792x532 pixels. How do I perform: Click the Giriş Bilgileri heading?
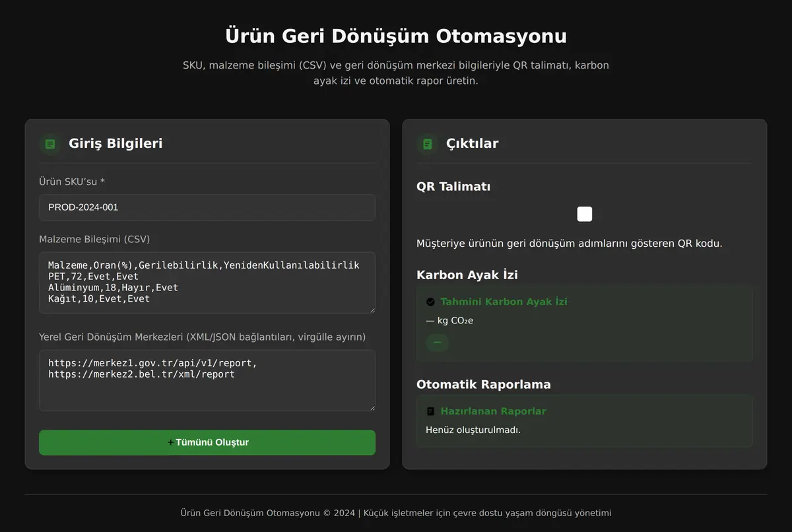(115, 144)
